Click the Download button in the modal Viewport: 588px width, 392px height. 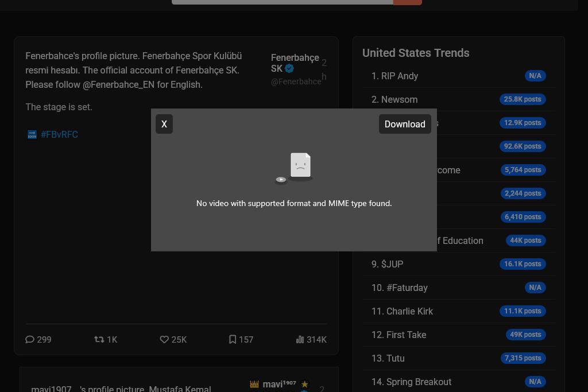point(405,124)
